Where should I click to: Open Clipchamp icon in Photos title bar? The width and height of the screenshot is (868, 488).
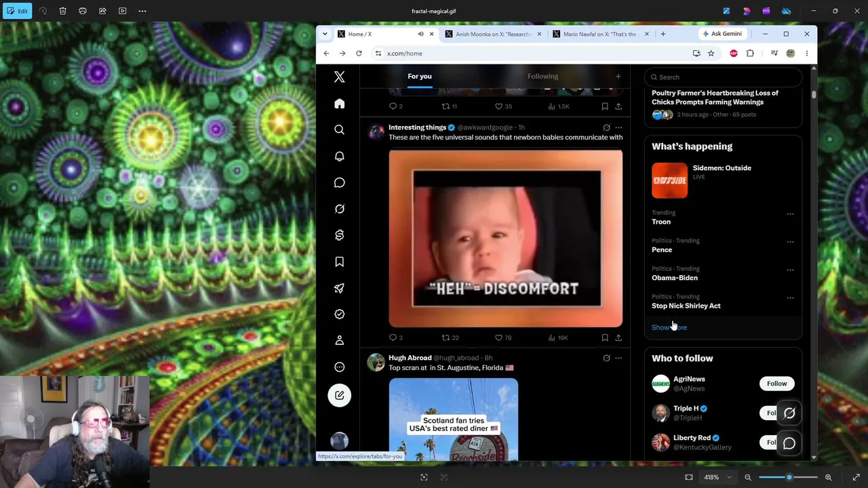766,11
